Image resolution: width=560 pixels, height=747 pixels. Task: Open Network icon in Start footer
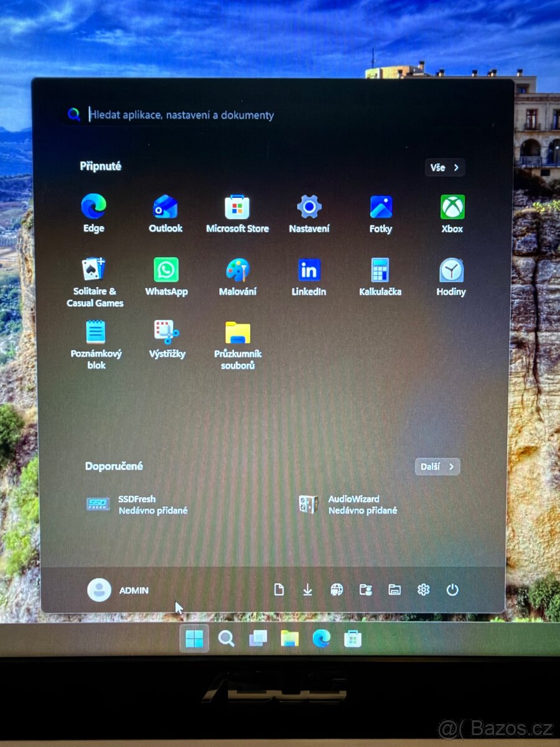pyautogui.click(x=337, y=590)
